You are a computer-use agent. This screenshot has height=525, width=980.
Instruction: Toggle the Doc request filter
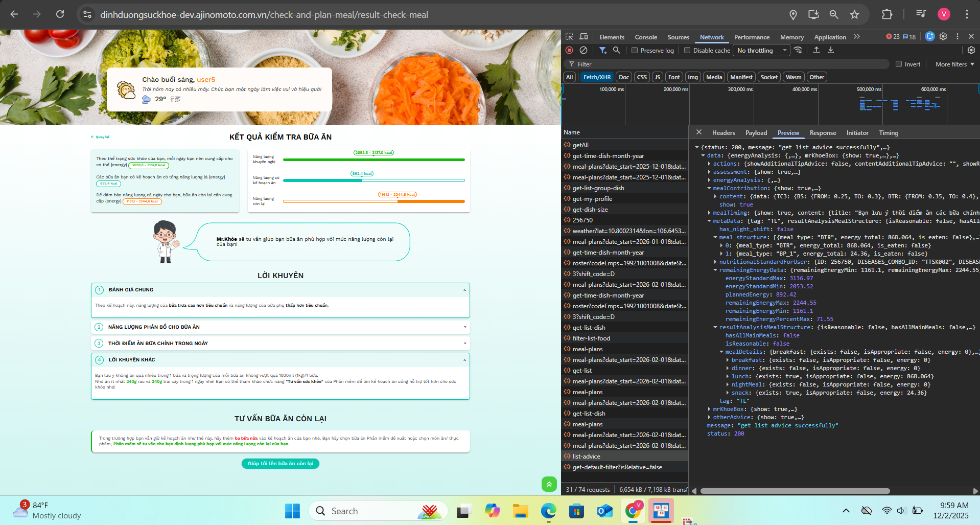coord(623,77)
